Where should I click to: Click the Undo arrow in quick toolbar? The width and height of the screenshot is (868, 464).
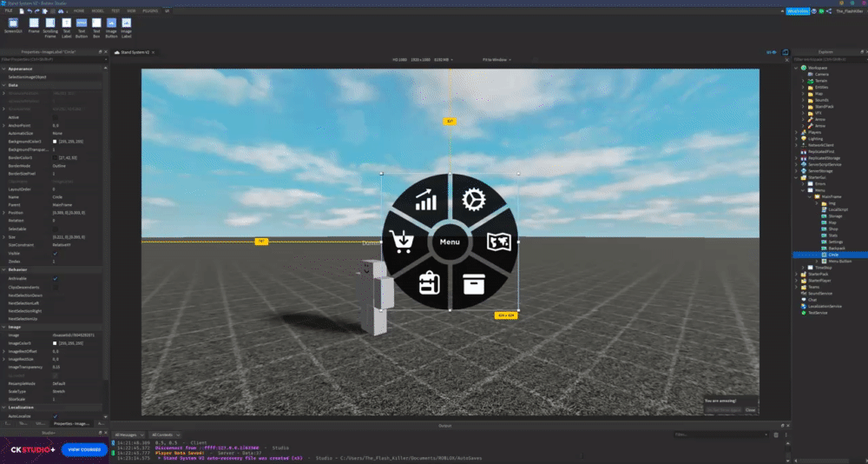click(x=30, y=11)
